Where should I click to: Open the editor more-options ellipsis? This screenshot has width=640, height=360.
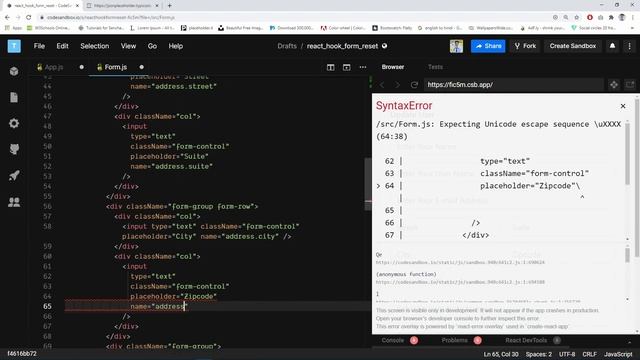(x=363, y=67)
